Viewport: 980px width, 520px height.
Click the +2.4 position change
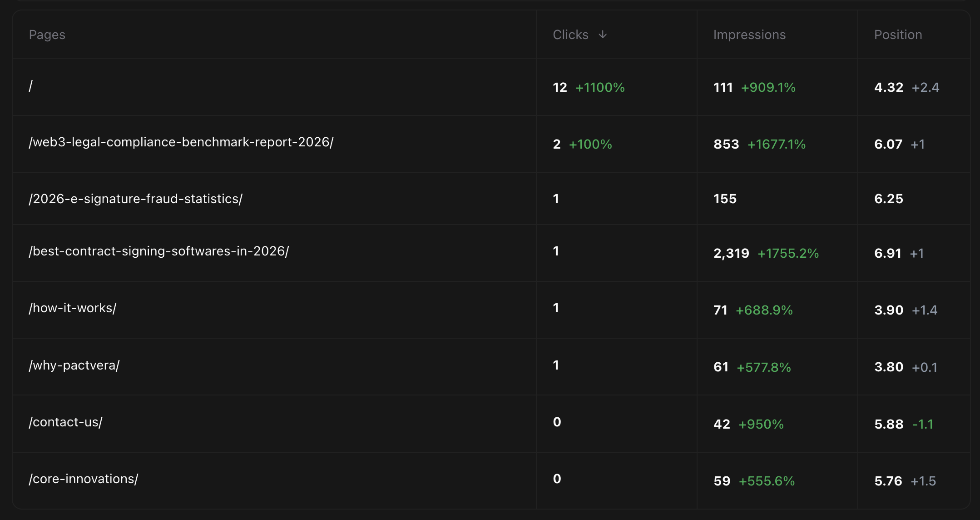[x=926, y=87]
